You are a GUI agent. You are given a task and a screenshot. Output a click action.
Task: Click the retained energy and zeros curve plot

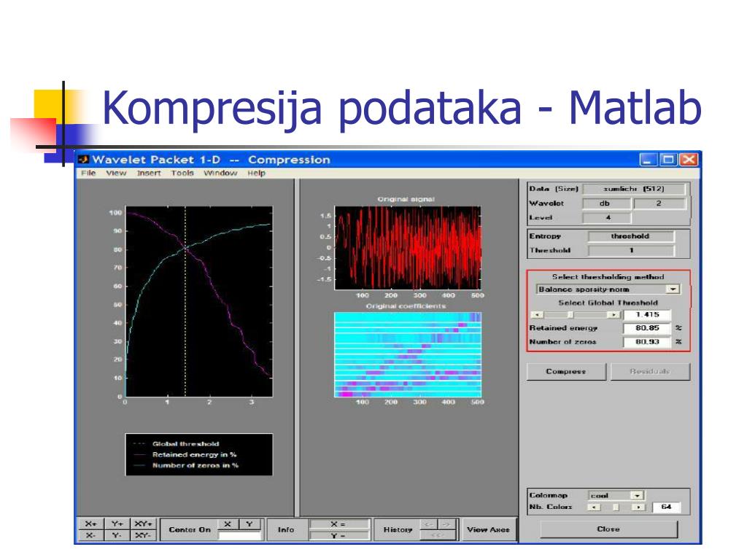coord(199,301)
